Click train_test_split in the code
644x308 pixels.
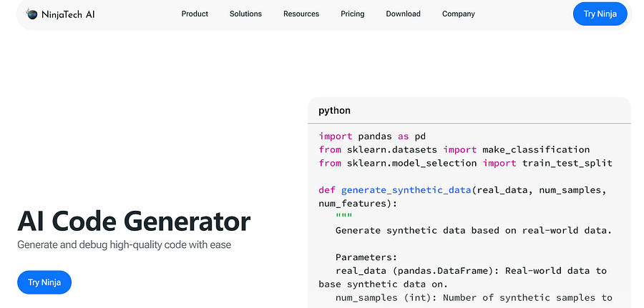click(567, 163)
